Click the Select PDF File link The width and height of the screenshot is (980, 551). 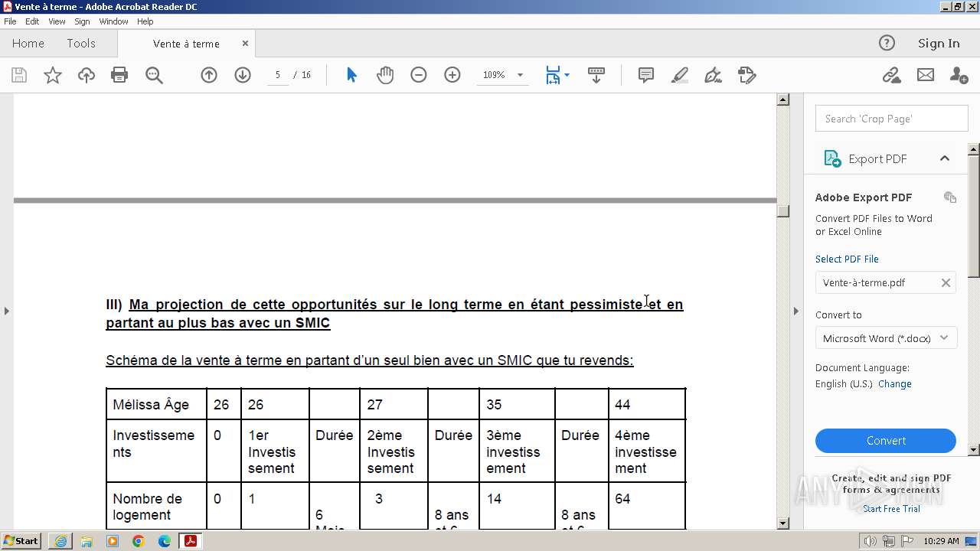point(847,259)
